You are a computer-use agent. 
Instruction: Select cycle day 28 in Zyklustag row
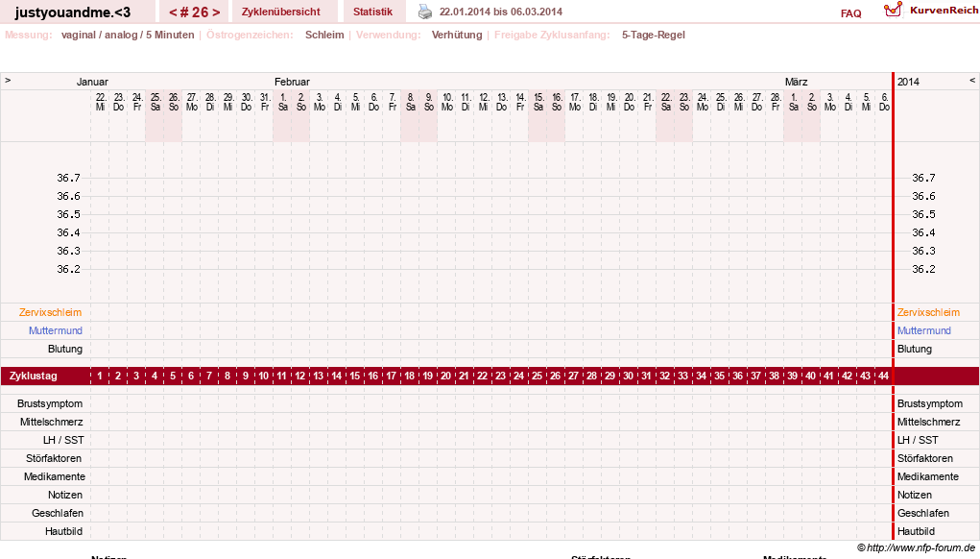[592, 376]
